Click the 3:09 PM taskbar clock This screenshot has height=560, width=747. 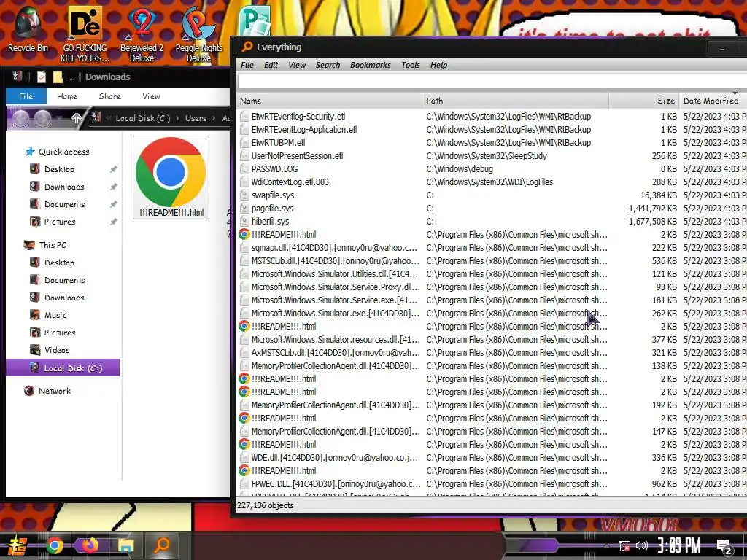point(679,545)
